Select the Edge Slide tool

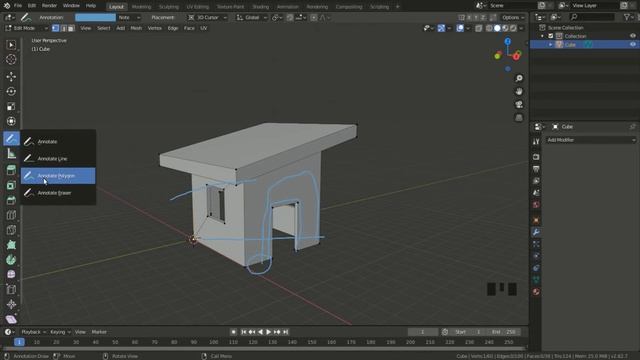coord(11,289)
